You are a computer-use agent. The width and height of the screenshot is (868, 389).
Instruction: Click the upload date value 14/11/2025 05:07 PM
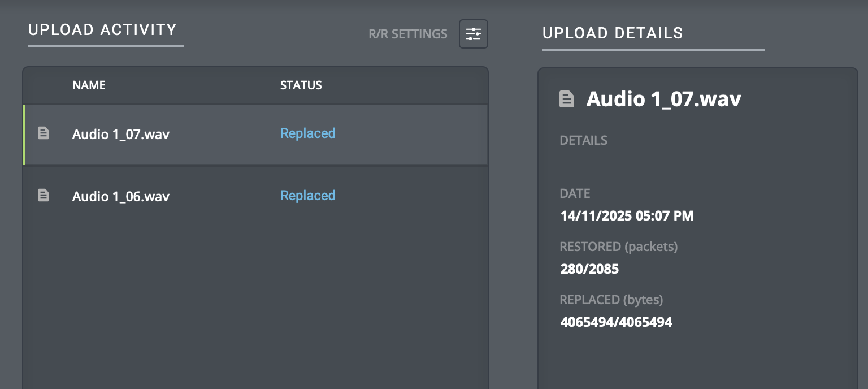(627, 215)
